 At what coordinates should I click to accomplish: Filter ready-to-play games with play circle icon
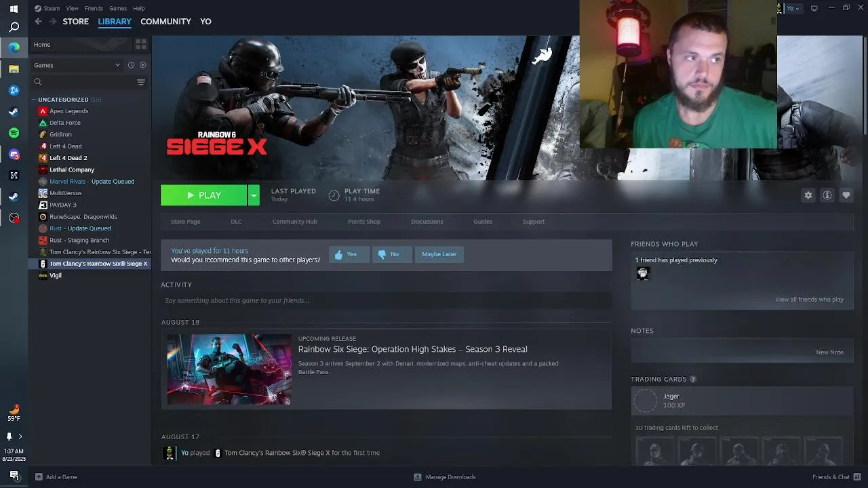142,65
